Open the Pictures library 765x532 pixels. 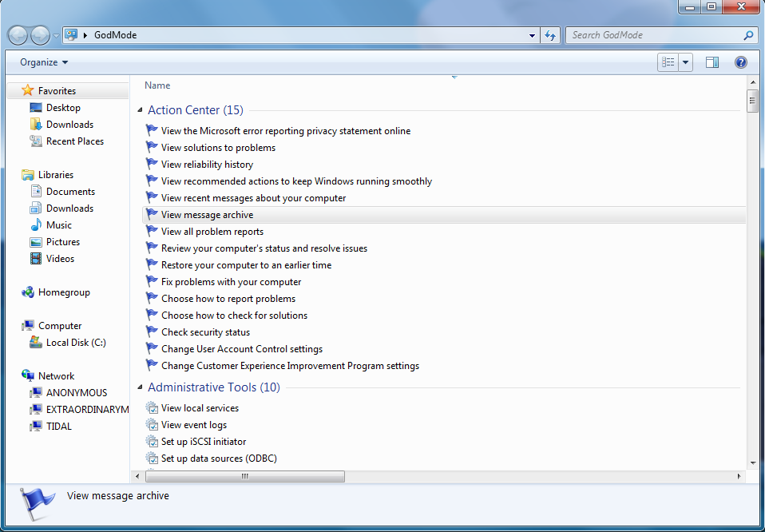pos(63,241)
